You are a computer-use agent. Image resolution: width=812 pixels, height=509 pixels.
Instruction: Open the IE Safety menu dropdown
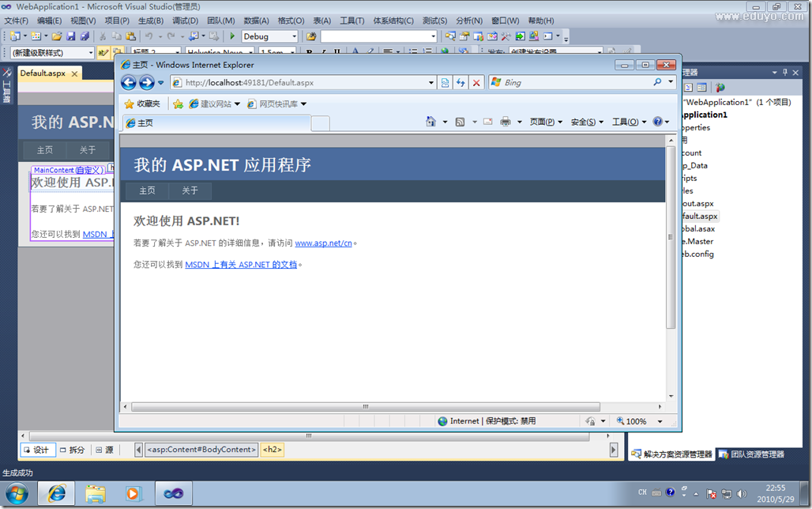click(586, 122)
